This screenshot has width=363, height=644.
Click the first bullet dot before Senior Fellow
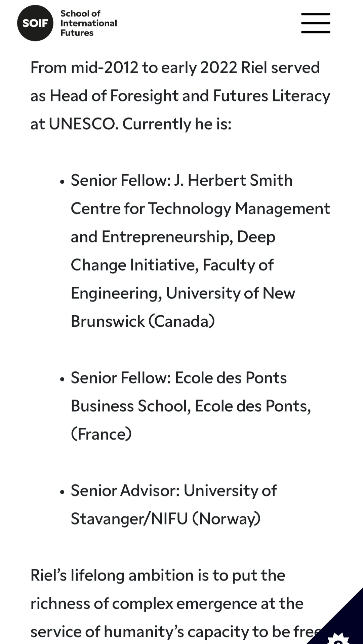(x=62, y=182)
